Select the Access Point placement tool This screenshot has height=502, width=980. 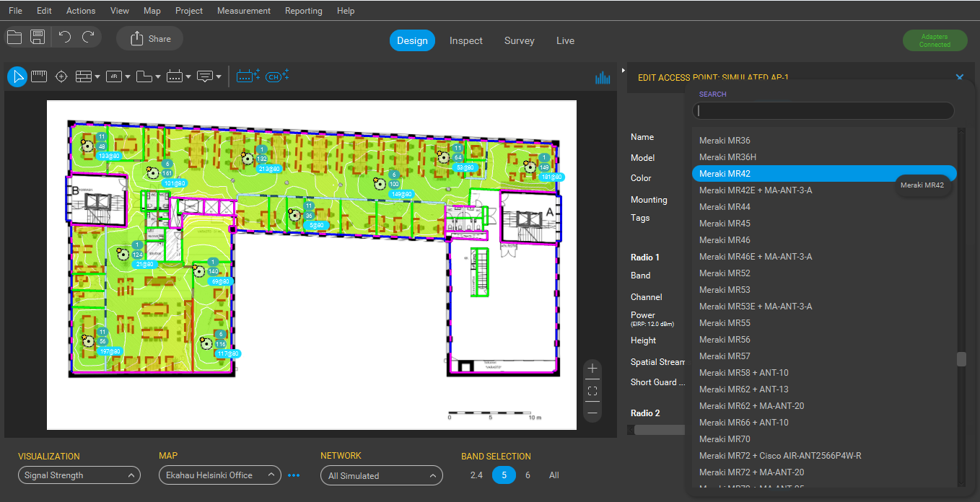point(175,76)
